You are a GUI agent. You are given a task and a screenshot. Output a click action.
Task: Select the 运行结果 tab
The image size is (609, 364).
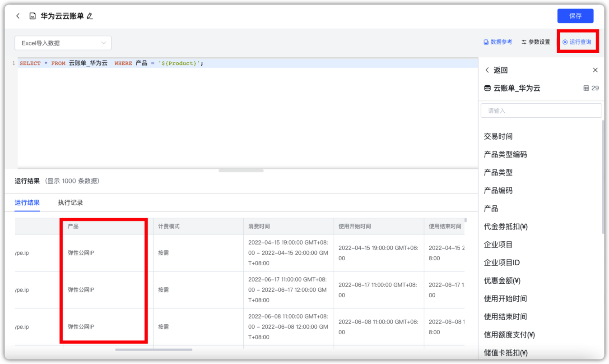(x=27, y=203)
